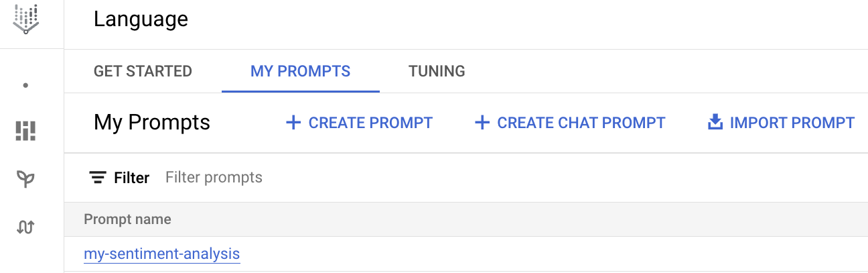This screenshot has height=273, width=868.
Task: Click the Language page title
Action: click(141, 20)
